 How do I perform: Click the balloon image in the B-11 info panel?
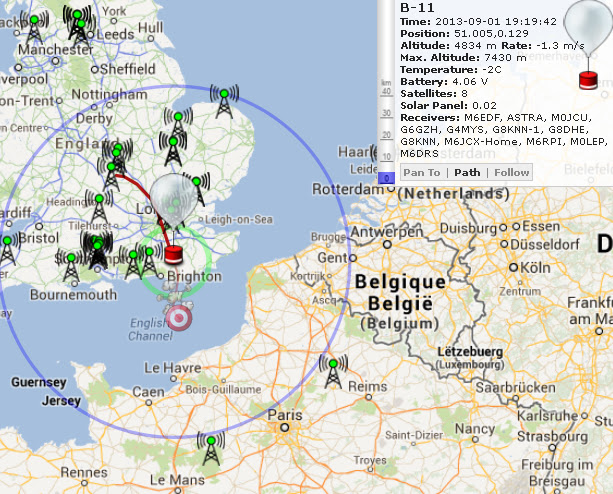click(588, 27)
